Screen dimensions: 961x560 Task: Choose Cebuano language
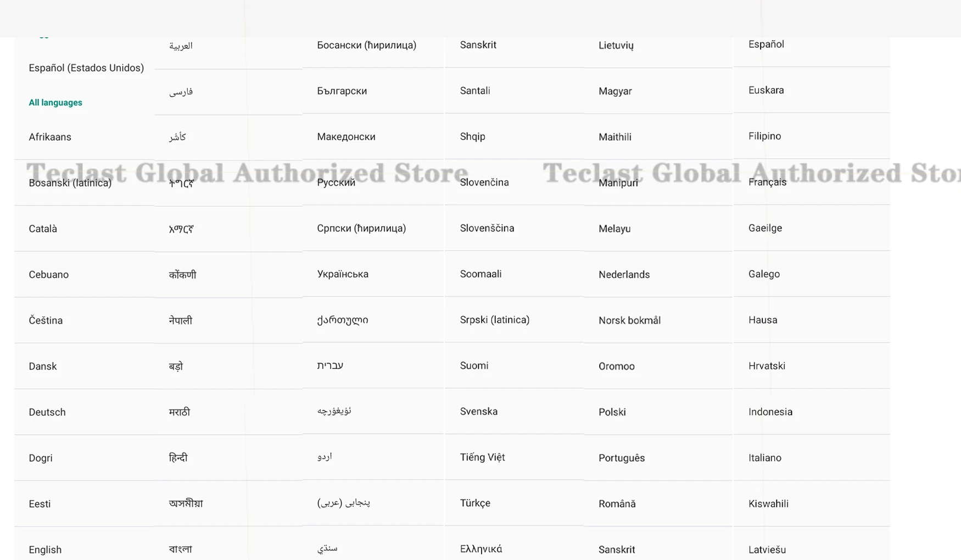point(49,275)
